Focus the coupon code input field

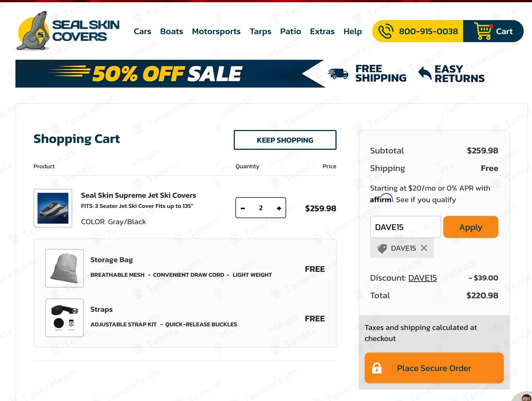(x=405, y=227)
